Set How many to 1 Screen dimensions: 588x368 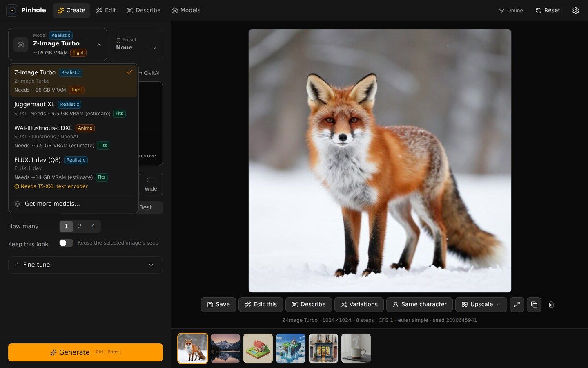coord(66,226)
